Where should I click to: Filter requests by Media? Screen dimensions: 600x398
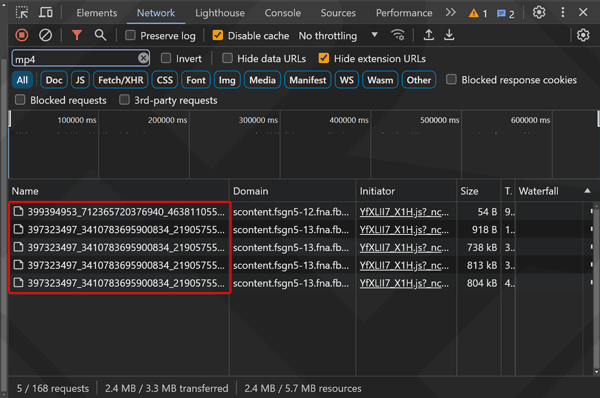pos(262,80)
